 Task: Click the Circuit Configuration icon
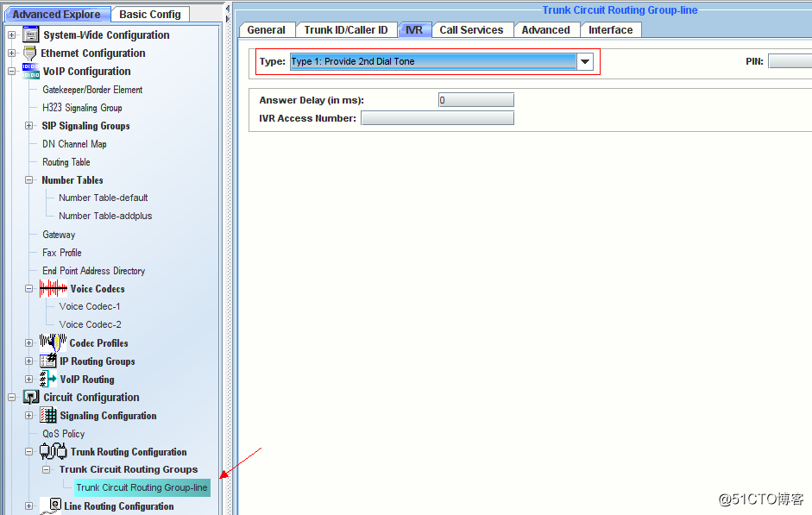tap(31, 397)
